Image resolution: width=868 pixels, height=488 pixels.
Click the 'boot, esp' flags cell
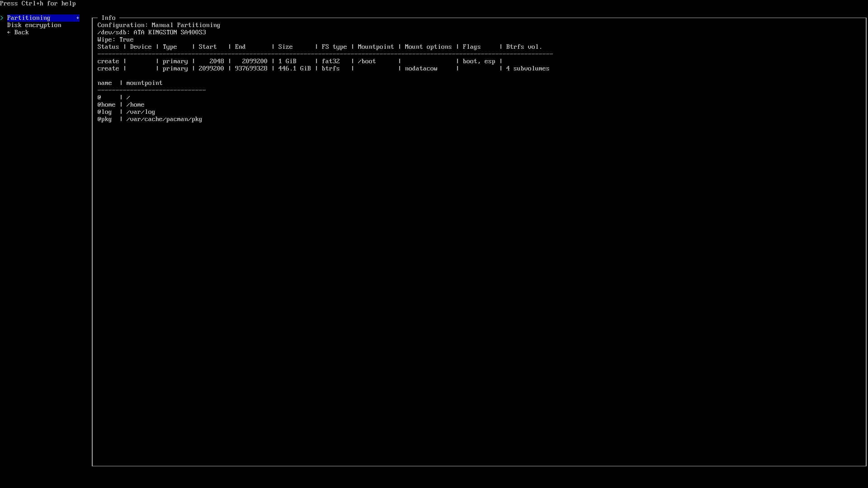(x=479, y=61)
